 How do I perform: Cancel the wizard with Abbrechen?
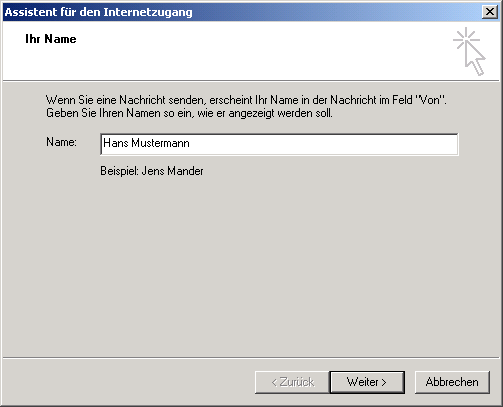452,382
